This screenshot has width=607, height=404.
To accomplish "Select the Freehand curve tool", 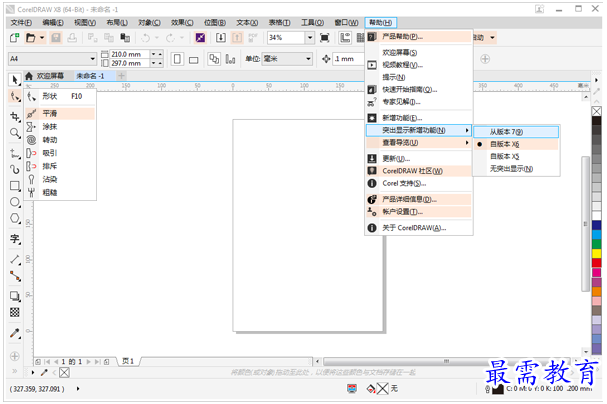I will pyautogui.click(x=15, y=154).
